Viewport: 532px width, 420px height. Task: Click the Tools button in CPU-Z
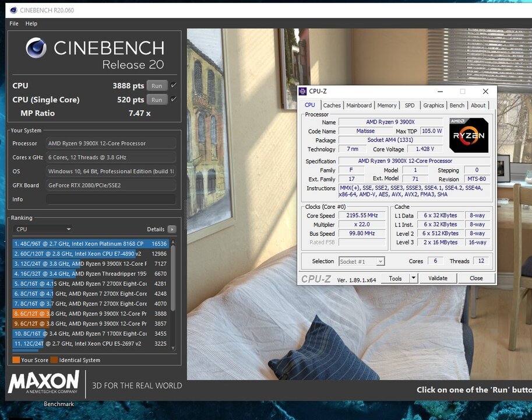point(395,278)
